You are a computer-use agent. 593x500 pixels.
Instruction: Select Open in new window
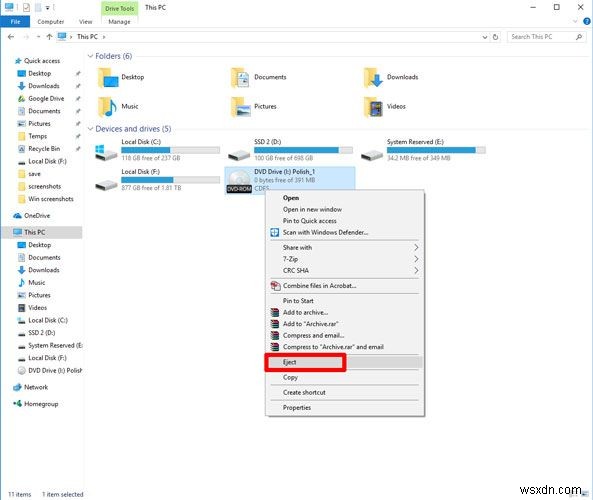[x=312, y=209]
